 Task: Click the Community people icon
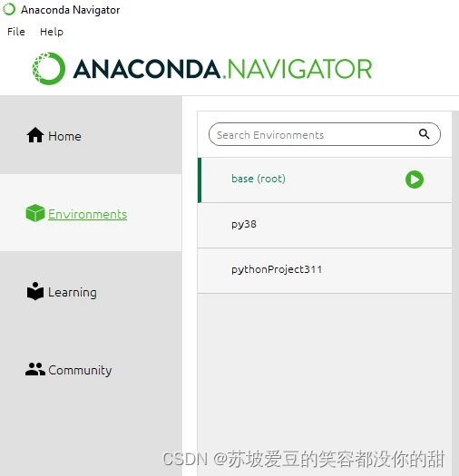[x=35, y=369]
